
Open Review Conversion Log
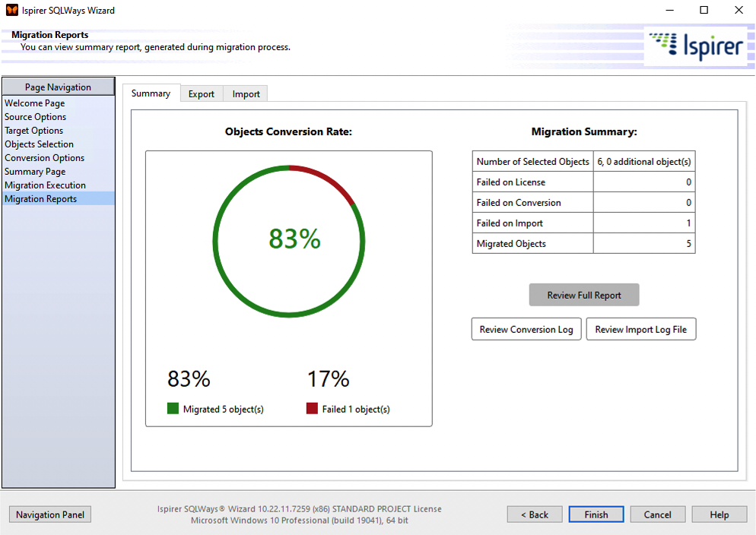pos(526,329)
